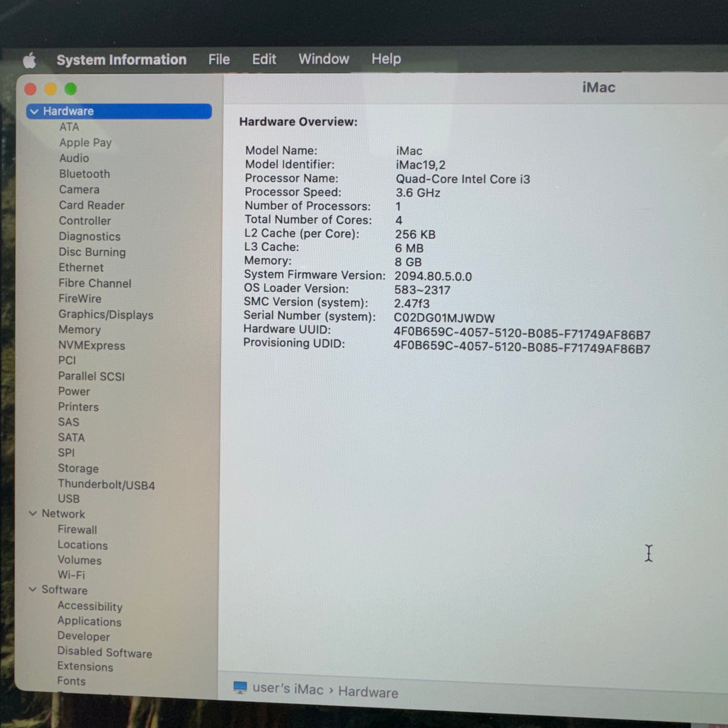Select Graphics/Displays in the sidebar
The width and height of the screenshot is (728, 728).
coord(106,314)
